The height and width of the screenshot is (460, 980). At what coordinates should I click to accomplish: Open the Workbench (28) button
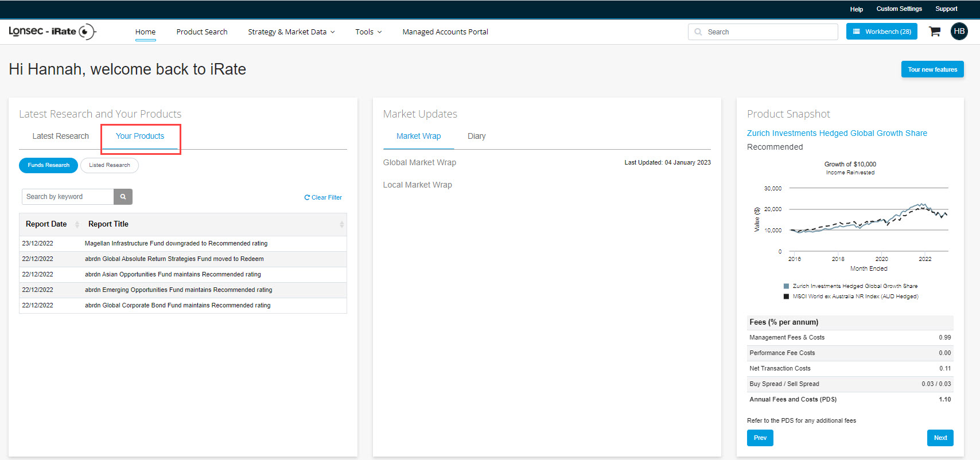(x=882, y=32)
